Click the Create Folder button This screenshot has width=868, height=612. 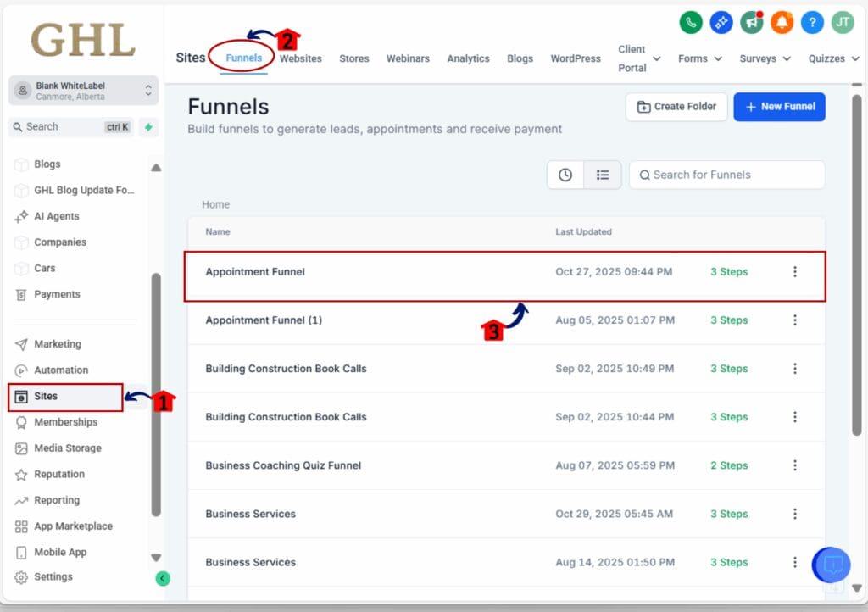point(676,107)
